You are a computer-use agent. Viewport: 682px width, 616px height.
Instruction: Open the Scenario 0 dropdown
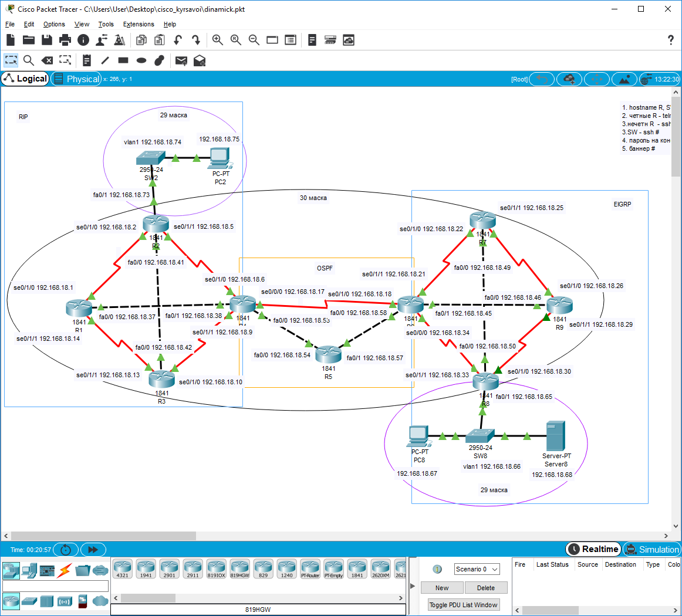[477, 569]
